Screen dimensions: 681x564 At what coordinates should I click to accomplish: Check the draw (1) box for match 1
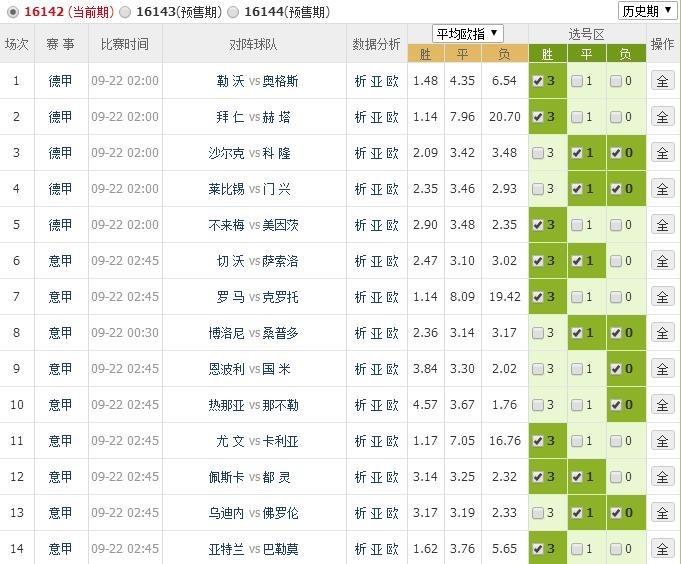click(577, 81)
